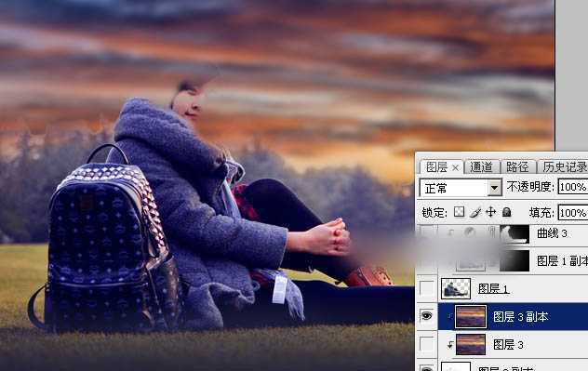The height and width of the screenshot is (371, 588).
Task: Open the 正常 blend mode dropdown arrow
Action: 495,188
